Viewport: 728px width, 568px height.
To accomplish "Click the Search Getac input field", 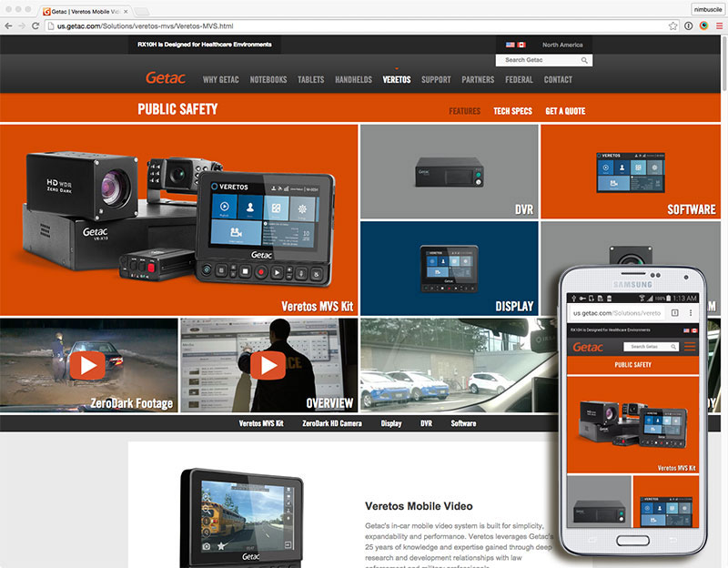I will (537, 60).
